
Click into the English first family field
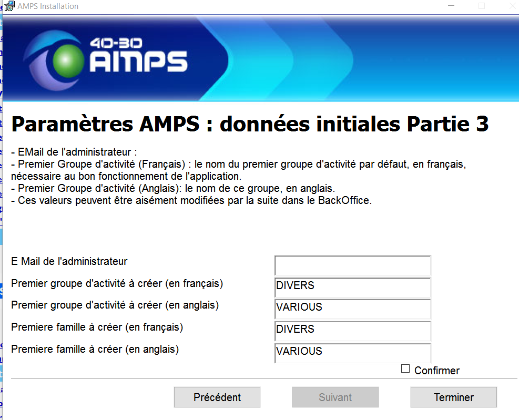[352, 353]
